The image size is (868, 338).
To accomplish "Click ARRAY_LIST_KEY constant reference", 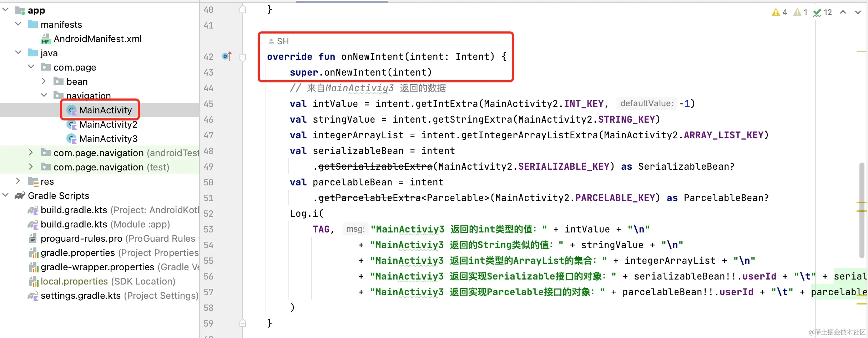I will click(723, 135).
